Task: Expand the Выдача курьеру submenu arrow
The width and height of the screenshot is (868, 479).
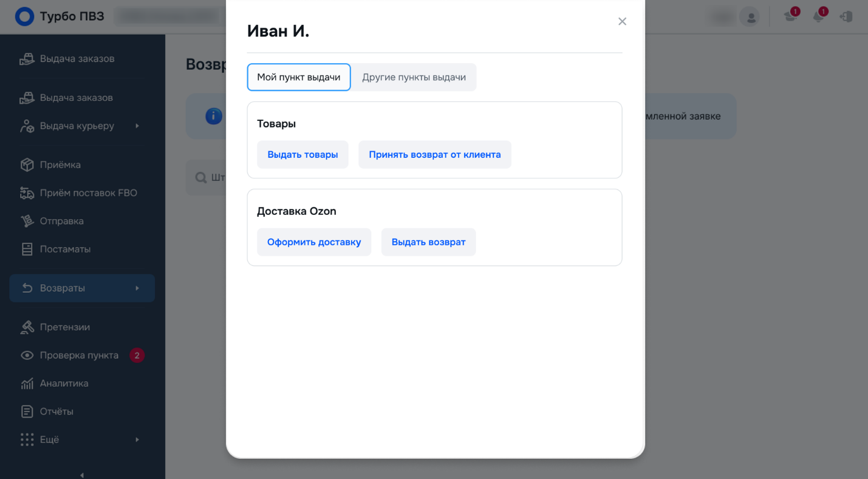Action: pyautogui.click(x=137, y=126)
